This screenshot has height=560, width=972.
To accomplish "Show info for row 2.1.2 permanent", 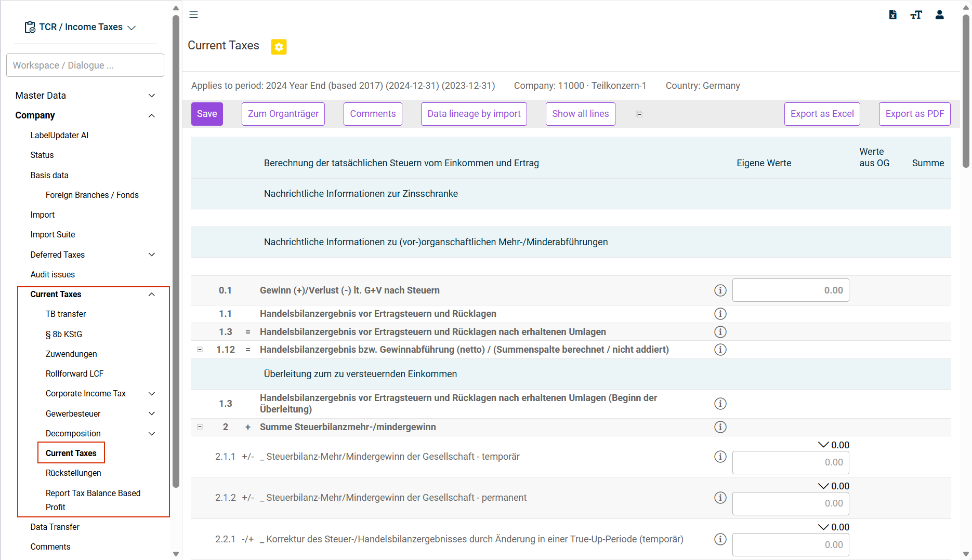I will point(720,498).
